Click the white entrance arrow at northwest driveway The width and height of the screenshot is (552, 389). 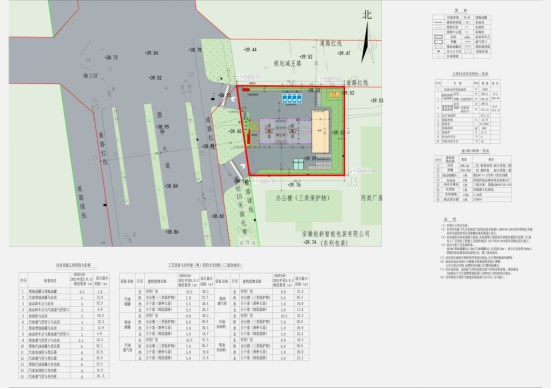(x=233, y=99)
